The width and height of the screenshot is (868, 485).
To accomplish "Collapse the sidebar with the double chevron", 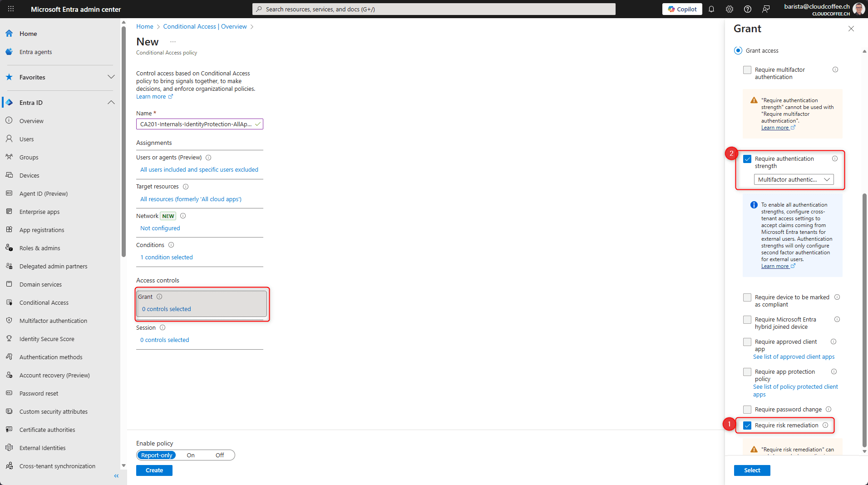I will pyautogui.click(x=116, y=475).
